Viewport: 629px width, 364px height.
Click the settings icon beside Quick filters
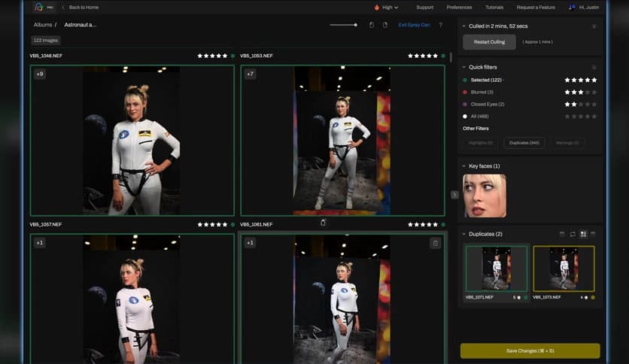594,67
